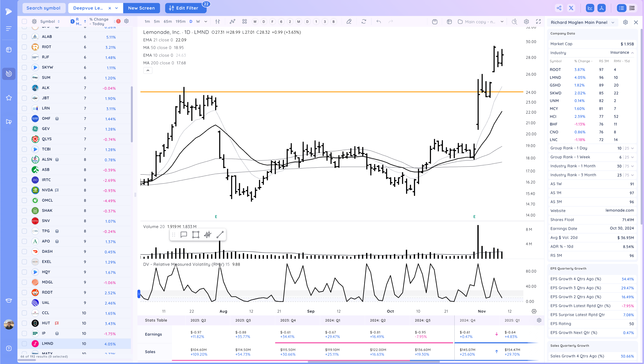
Task: Select the pencil drawing tool icon
Action: pyautogui.click(x=349, y=22)
